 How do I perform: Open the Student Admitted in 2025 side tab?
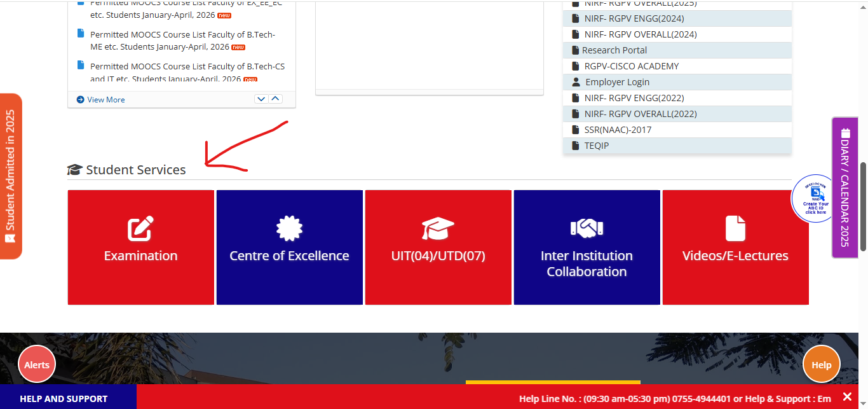pos(11,176)
